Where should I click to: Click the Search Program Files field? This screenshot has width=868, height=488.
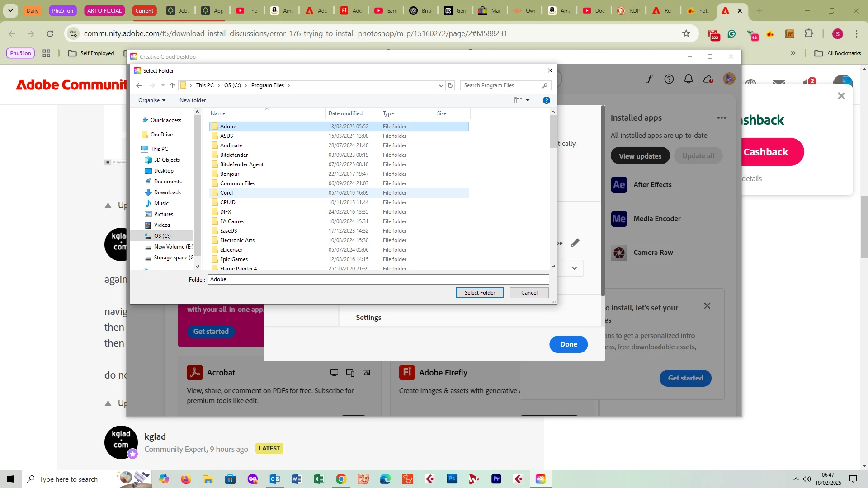(502, 85)
